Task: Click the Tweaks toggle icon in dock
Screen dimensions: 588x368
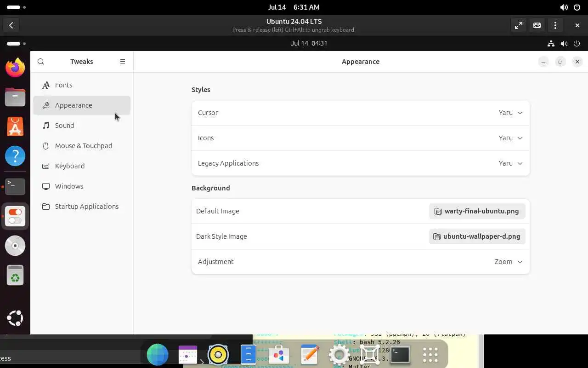Action: coord(15,216)
